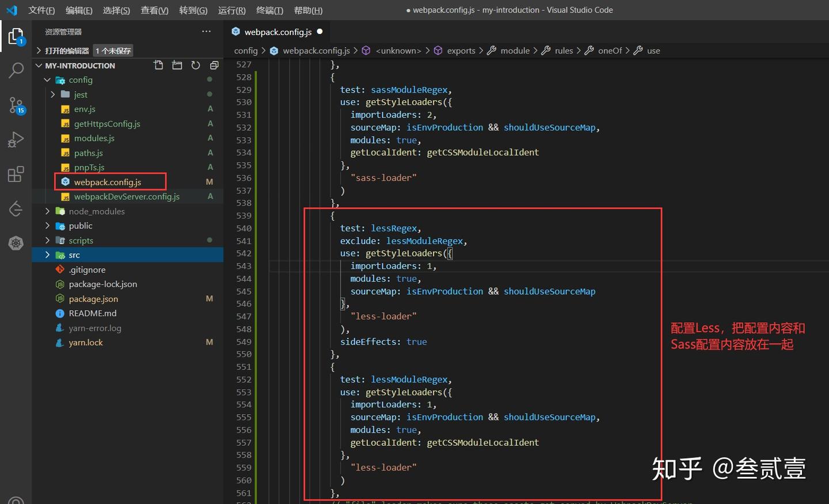Expand the scripts folder
The width and height of the screenshot is (829, 504).
pyautogui.click(x=47, y=240)
